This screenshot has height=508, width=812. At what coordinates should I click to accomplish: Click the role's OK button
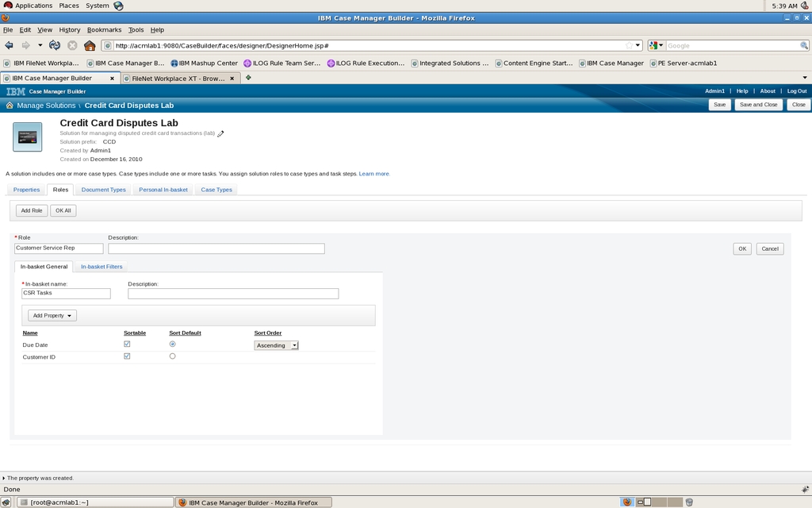pyautogui.click(x=742, y=248)
